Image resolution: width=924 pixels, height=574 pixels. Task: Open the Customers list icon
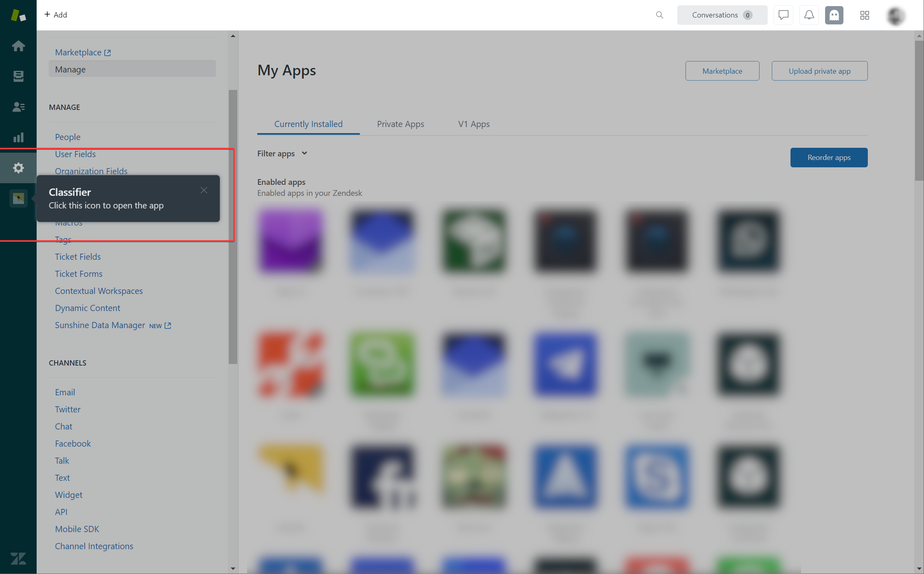coord(18,107)
